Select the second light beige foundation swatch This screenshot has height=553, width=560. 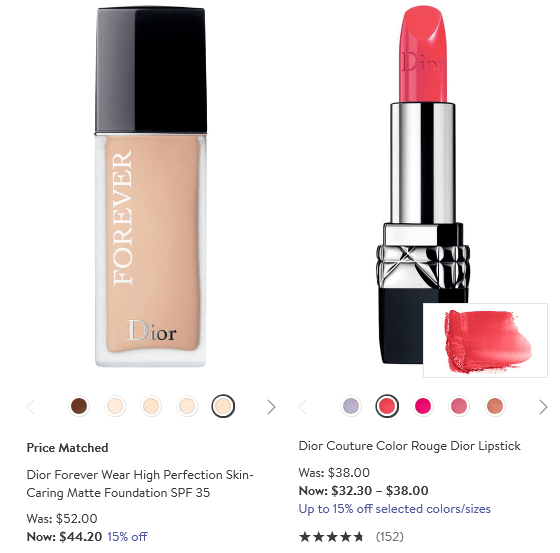click(x=151, y=406)
